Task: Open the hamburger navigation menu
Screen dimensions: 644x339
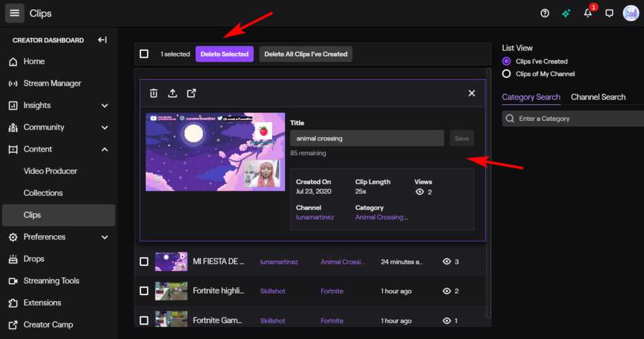Action: pos(14,13)
